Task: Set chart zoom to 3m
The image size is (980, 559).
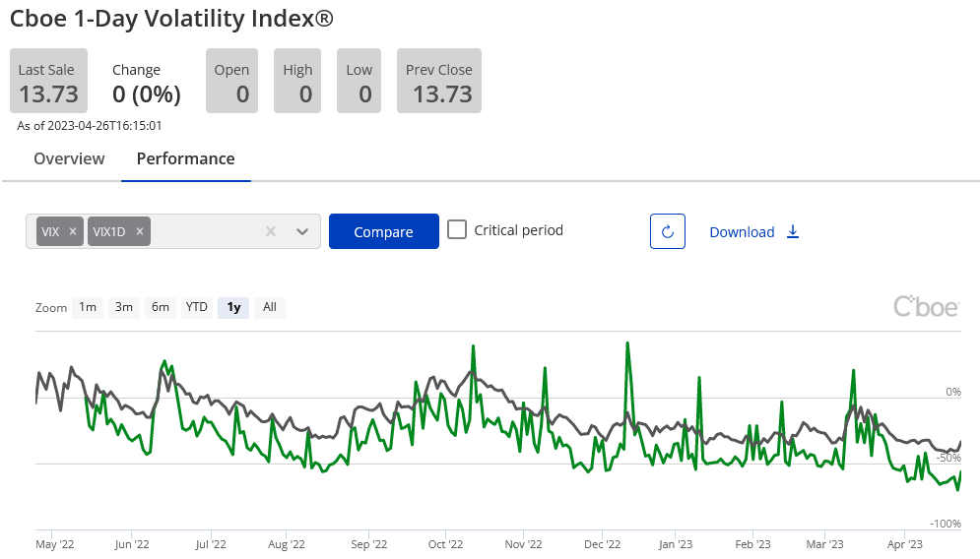Action: (124, 307)
